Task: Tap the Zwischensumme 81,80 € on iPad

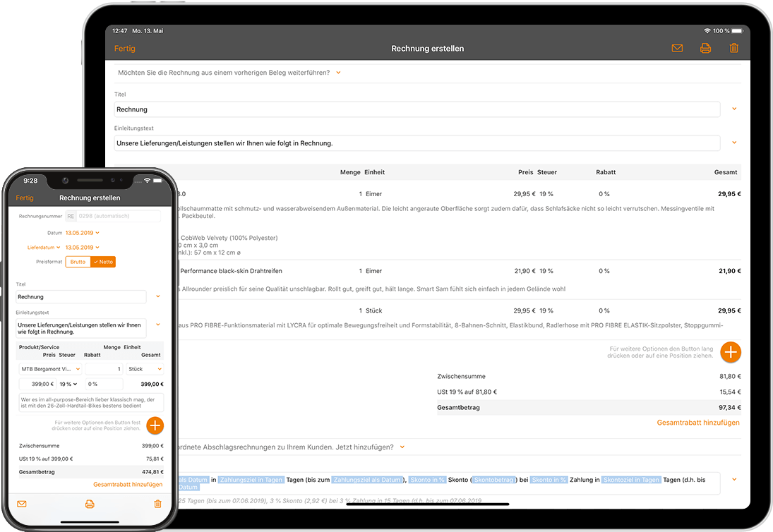Action: coord(589,376)
